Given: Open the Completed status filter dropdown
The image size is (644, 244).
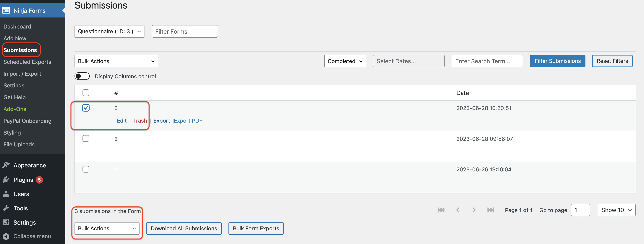Looking at the screenshot, I should pyautogui.click(x=345, y=61).
